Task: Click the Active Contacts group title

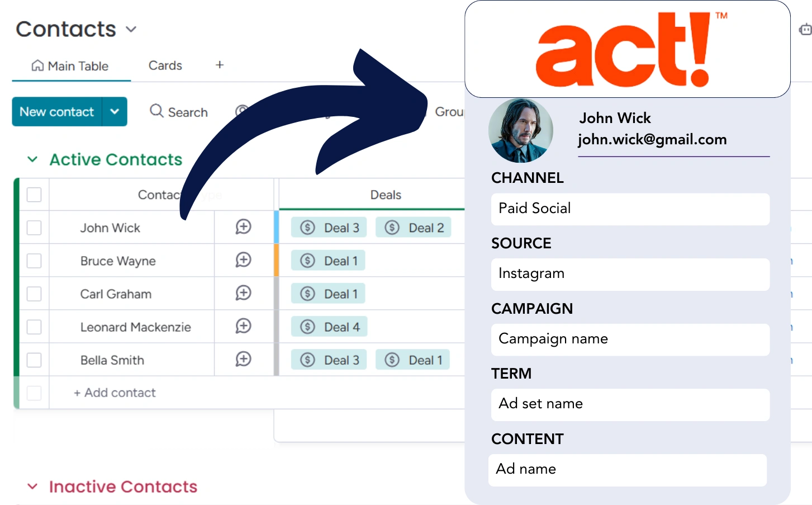Action: click(116, 159)
